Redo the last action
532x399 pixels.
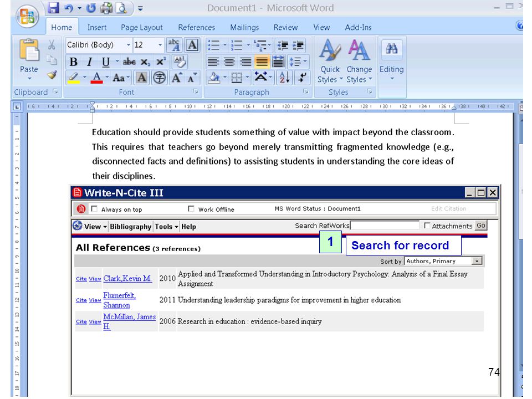(91, 8)
